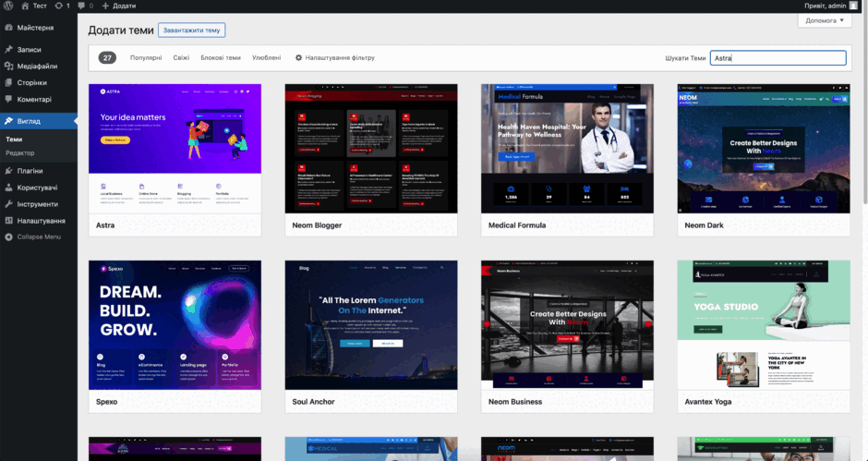
Task: Open the Редактор submenu item
Action: click(20, 153)
